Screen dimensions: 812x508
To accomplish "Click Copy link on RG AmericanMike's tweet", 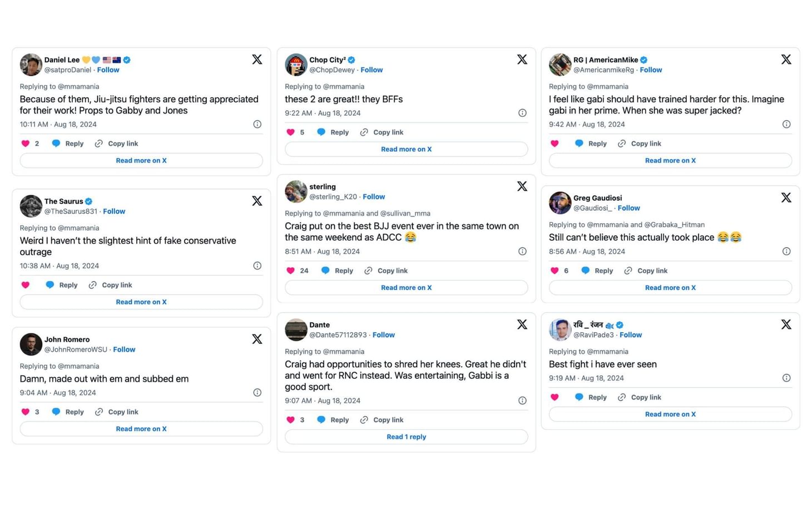I will (646, 144).
